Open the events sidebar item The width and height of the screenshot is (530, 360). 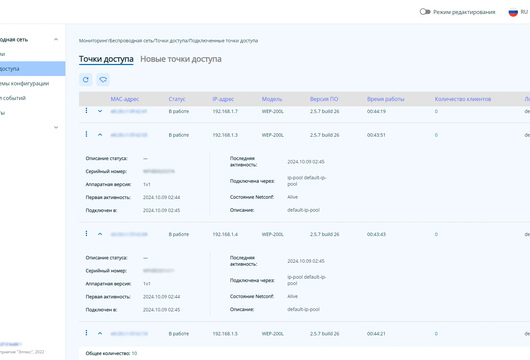pyautogui.click(x=13, y=98)
